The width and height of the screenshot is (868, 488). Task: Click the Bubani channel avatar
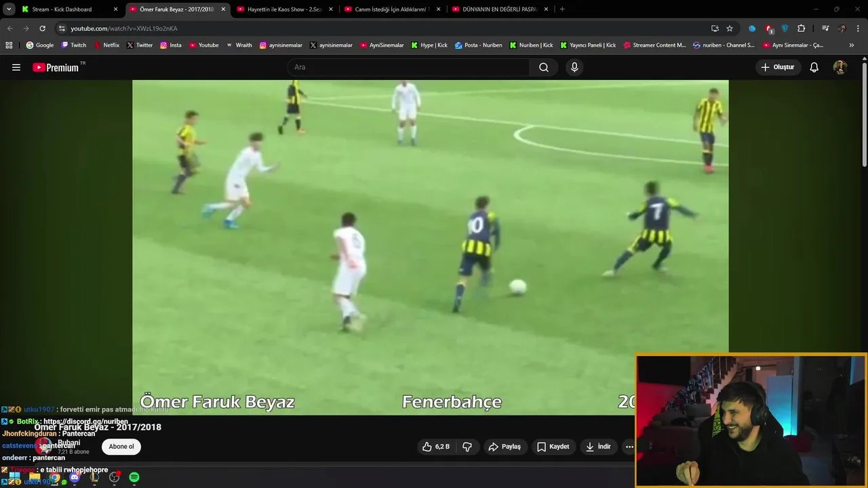(43, 447)
